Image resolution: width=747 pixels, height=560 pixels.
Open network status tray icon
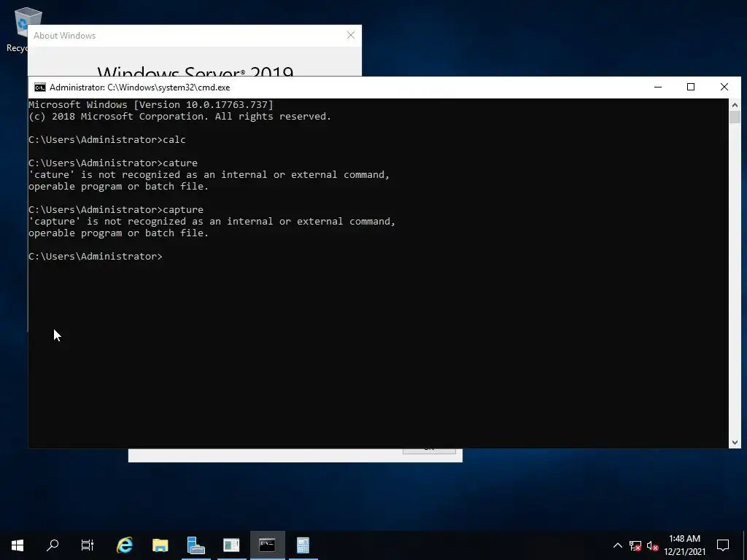click(x=635, y=545)
